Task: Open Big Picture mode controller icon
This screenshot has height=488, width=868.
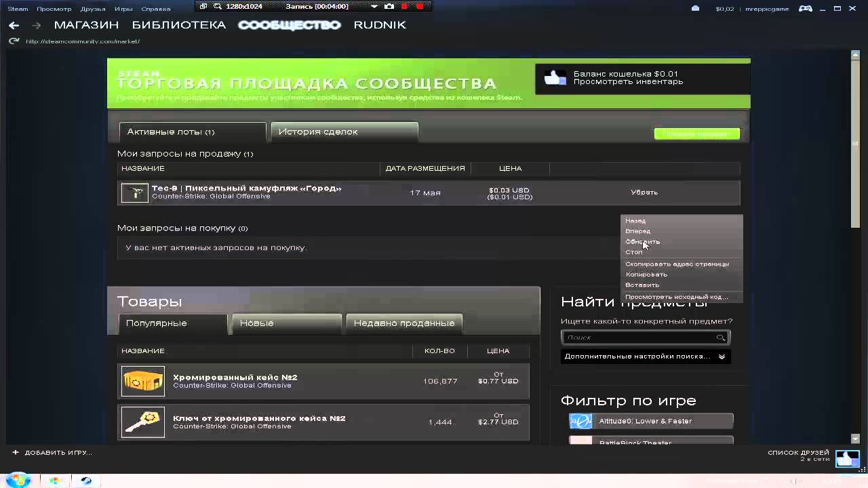Action: 806,8
